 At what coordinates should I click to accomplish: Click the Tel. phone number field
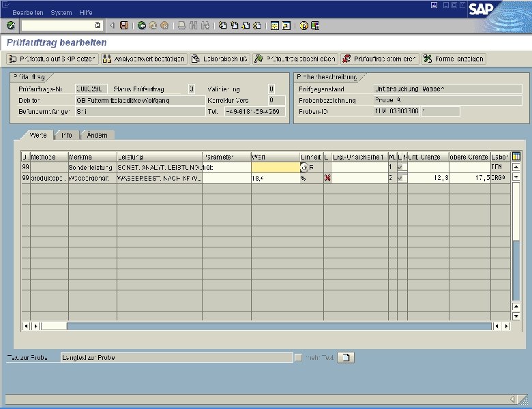pos(254,111)
